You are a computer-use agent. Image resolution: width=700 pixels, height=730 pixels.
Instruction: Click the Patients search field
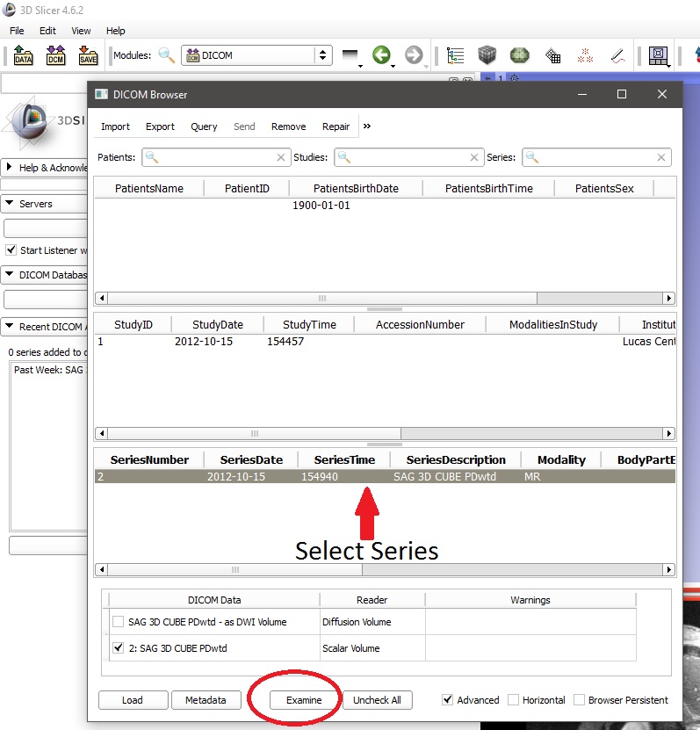coord(216,157)
